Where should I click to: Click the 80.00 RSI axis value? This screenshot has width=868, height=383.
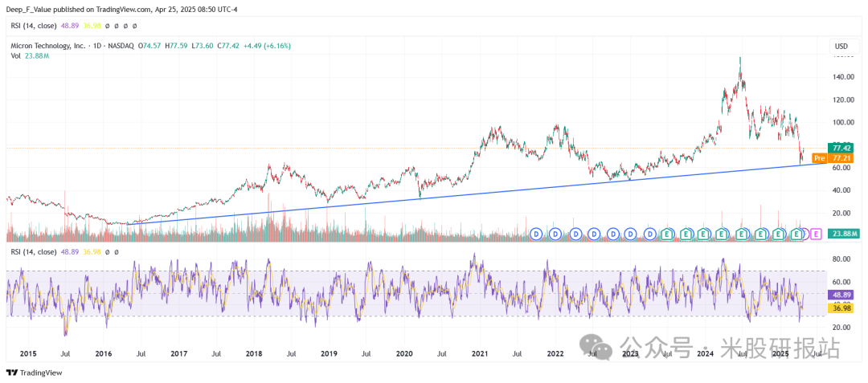tap(840, 259)
